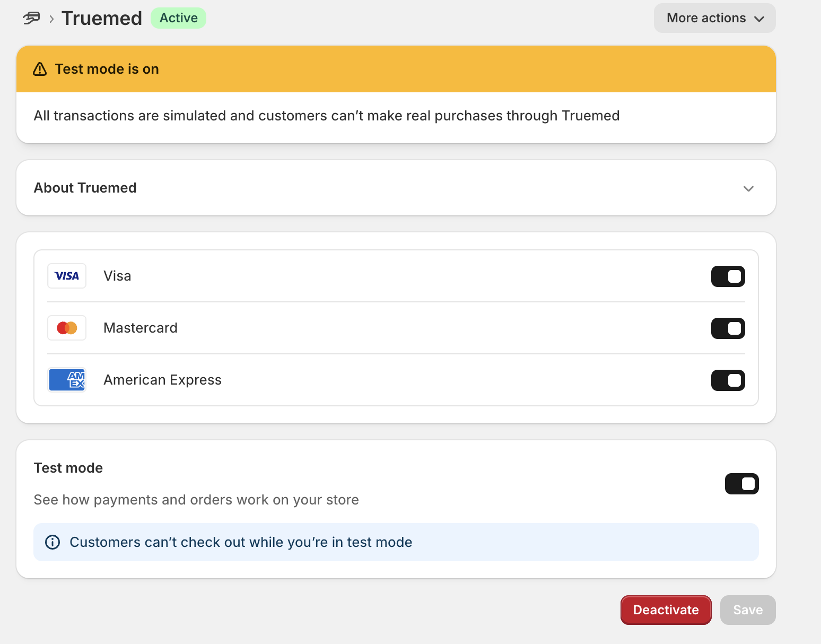821x644 pixels.
Task: Switch off the American Express toggle
Action: point(728,380)
